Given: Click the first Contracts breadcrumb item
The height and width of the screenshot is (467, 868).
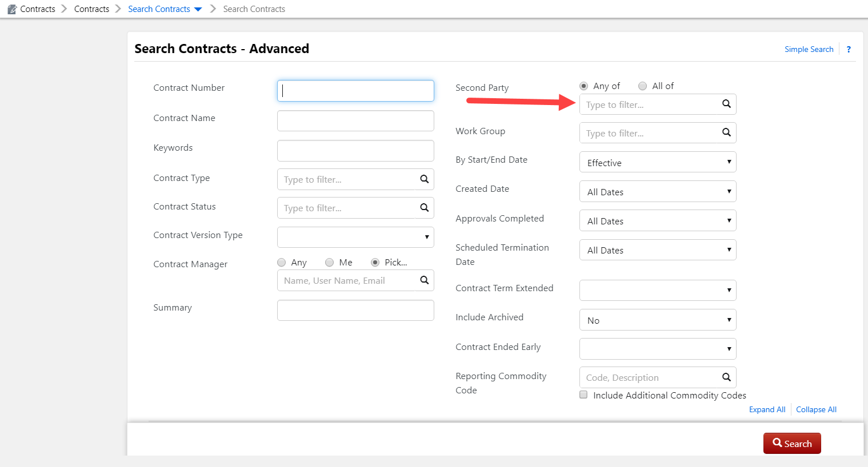Looking at the screenshot, I should pyautogui.click(x=38, y=9).
